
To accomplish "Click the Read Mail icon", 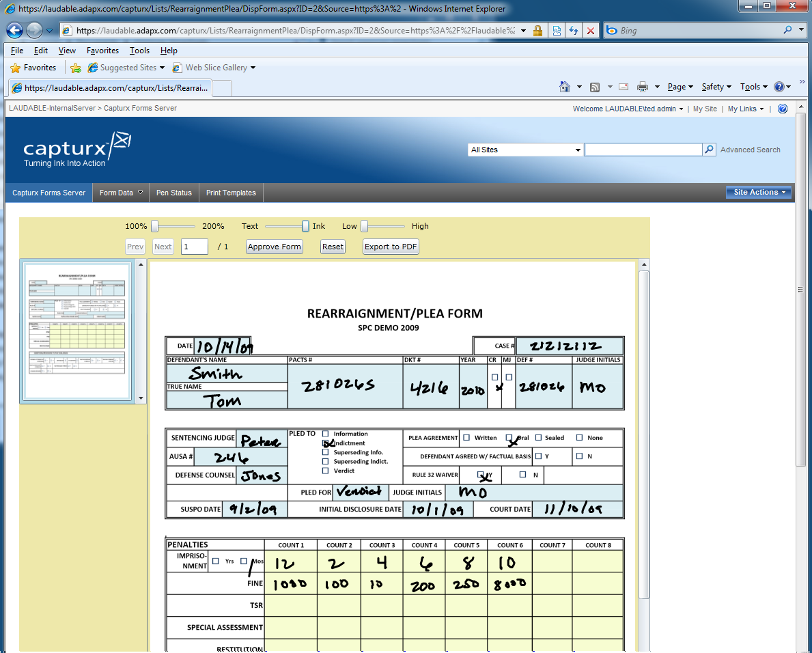I will (624, 87).
